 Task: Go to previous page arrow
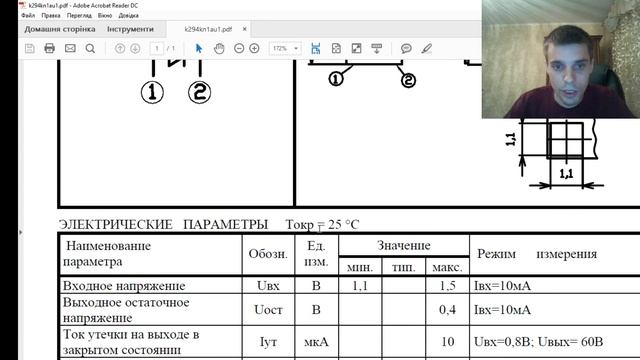[120, 49]
